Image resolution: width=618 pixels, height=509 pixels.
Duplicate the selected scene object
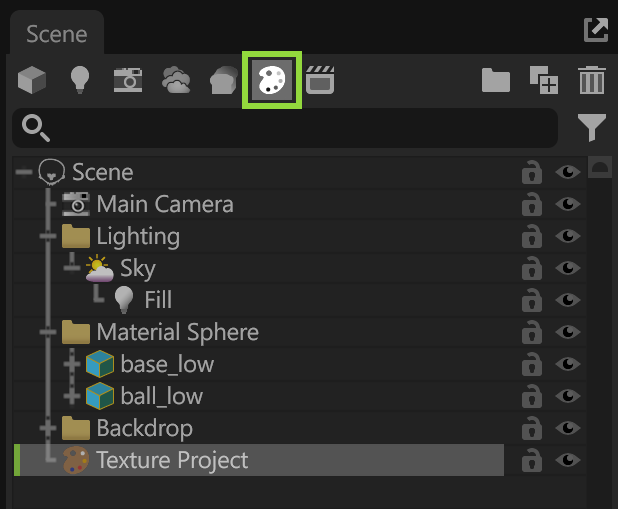click(543, 80)
